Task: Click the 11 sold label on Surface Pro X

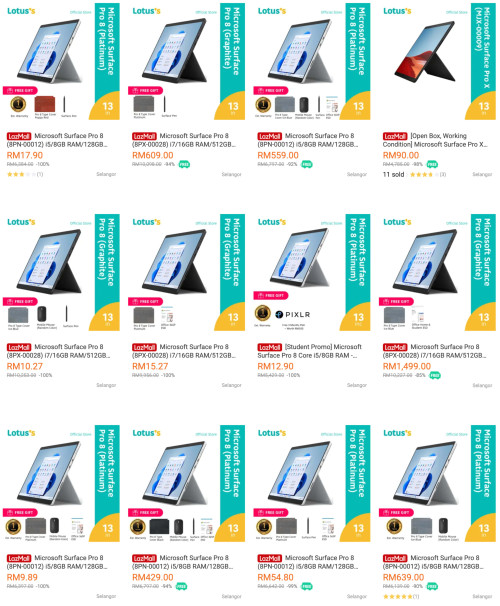Action: click(x=393, y=174)
